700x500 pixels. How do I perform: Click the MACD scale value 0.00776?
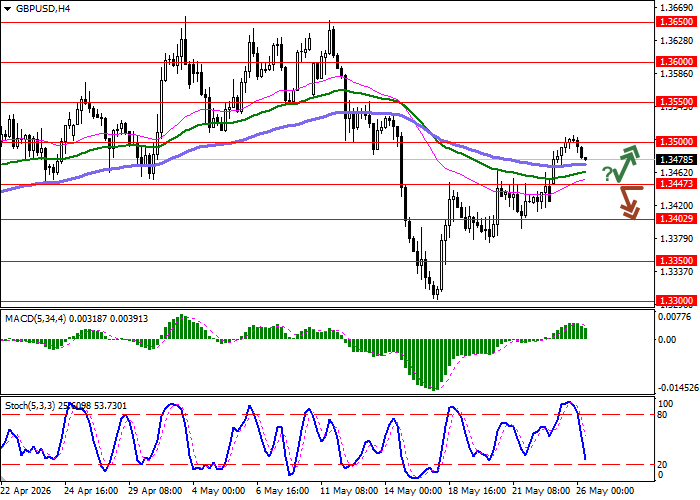click(x=677, y=317)
